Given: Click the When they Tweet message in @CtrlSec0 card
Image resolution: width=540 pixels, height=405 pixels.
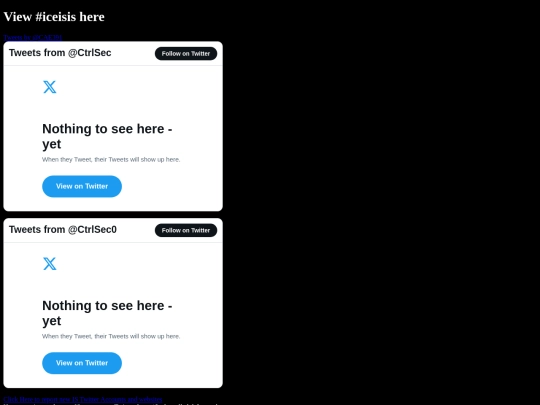Looking at the screenshot, I should (111, 336).
